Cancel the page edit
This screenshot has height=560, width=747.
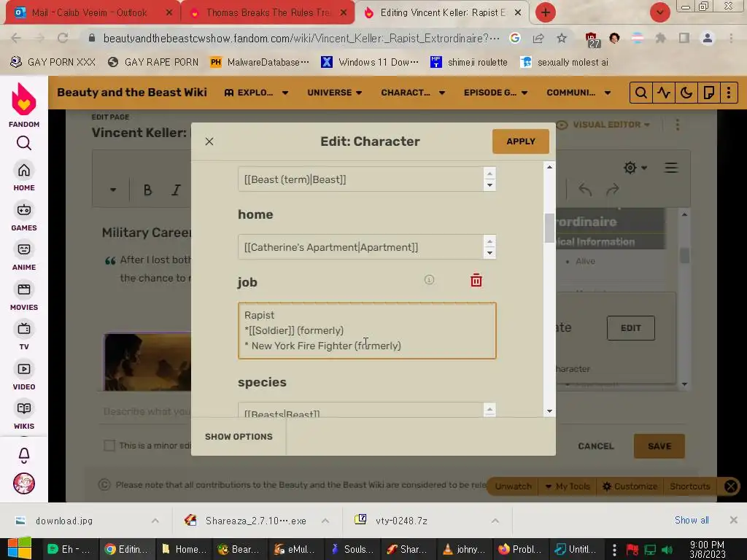coord(595,446)
